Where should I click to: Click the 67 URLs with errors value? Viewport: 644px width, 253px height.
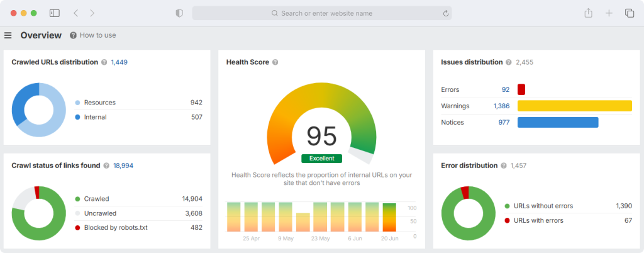pos(628,220)
